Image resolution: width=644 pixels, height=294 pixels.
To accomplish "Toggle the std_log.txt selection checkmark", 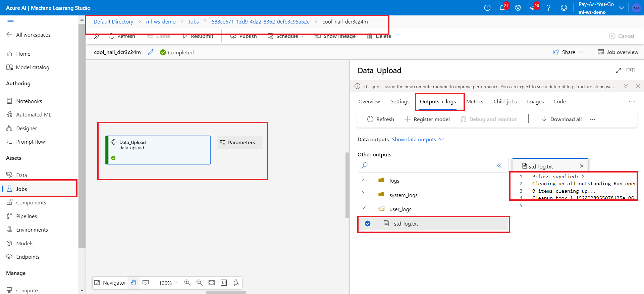I will click(x=368, y=224).
